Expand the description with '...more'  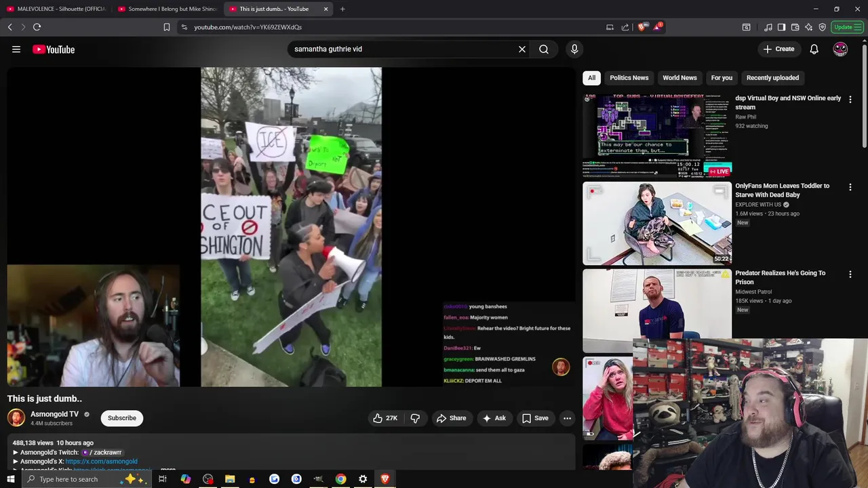point(167,469)
